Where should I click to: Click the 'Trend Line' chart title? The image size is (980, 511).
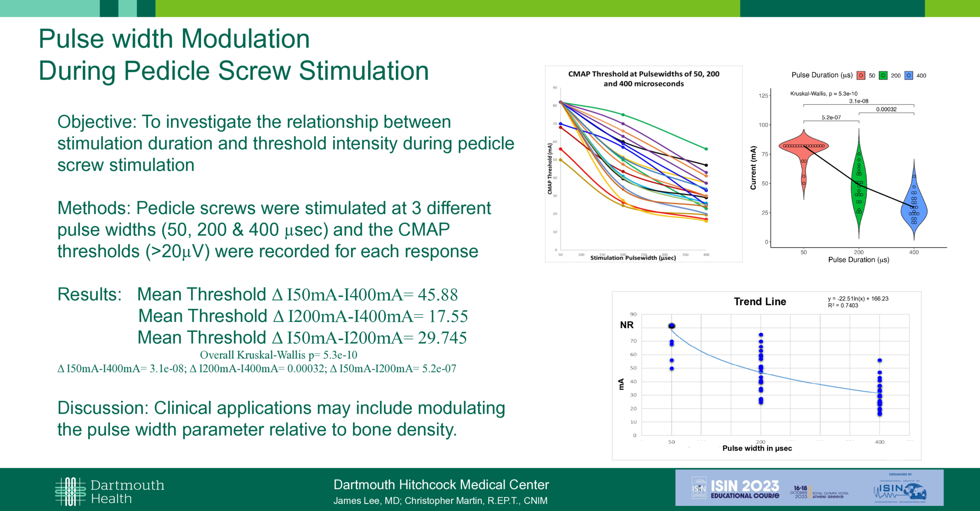click(x=760, y=302)
